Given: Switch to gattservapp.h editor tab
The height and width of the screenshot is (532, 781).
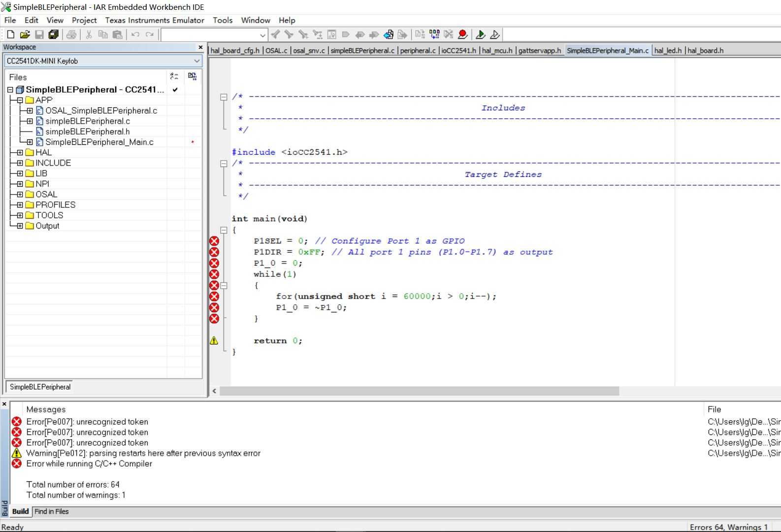Looking at the screenshot, I should click(x=540, y=51).
